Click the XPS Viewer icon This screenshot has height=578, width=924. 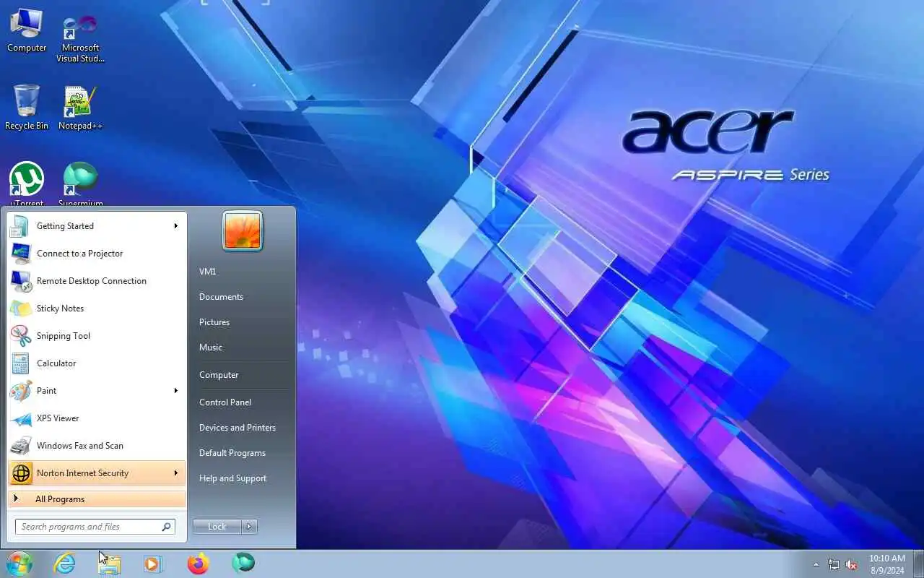point(20,418)
